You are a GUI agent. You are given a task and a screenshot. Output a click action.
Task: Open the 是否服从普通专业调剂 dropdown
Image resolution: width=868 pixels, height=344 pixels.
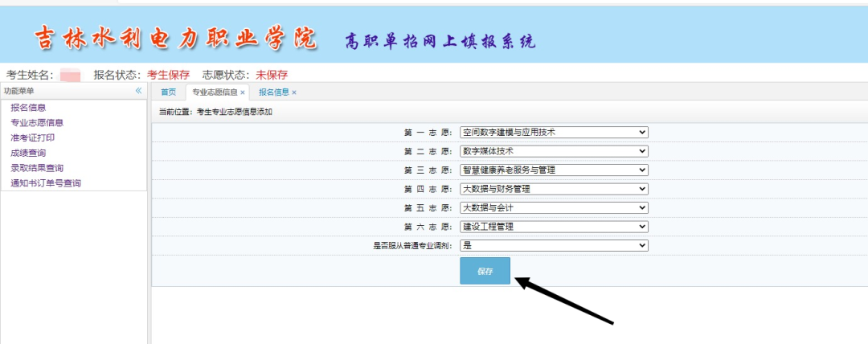pyautogui.click(x=554, y=245)
